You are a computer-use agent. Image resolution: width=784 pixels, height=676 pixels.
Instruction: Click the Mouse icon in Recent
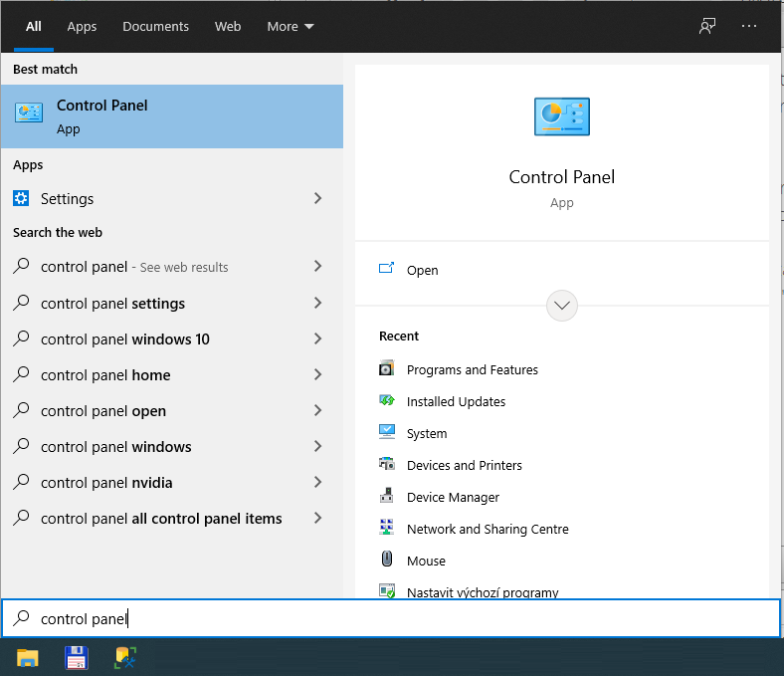point(386,559)
